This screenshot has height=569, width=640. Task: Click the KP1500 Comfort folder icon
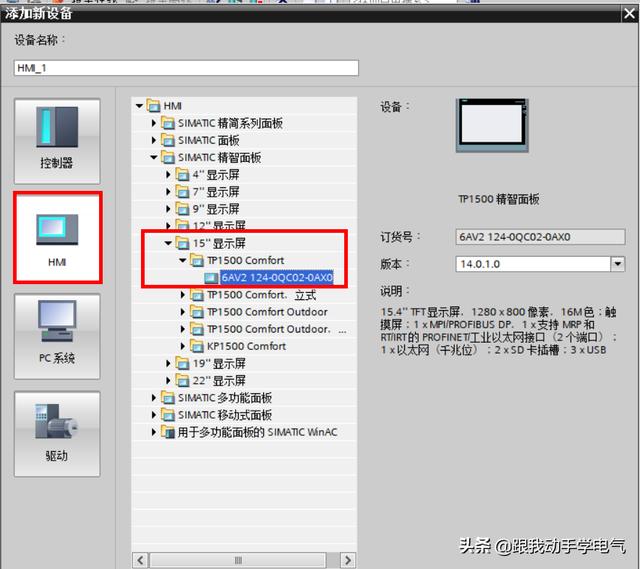[197, 345]
